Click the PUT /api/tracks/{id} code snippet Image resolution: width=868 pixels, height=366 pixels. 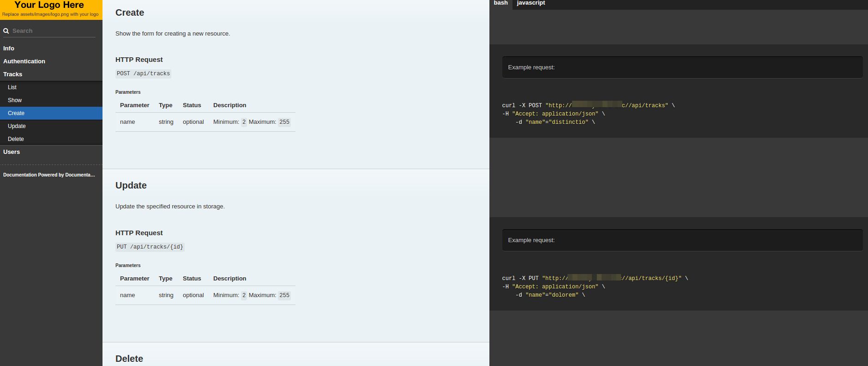(150, 247)
